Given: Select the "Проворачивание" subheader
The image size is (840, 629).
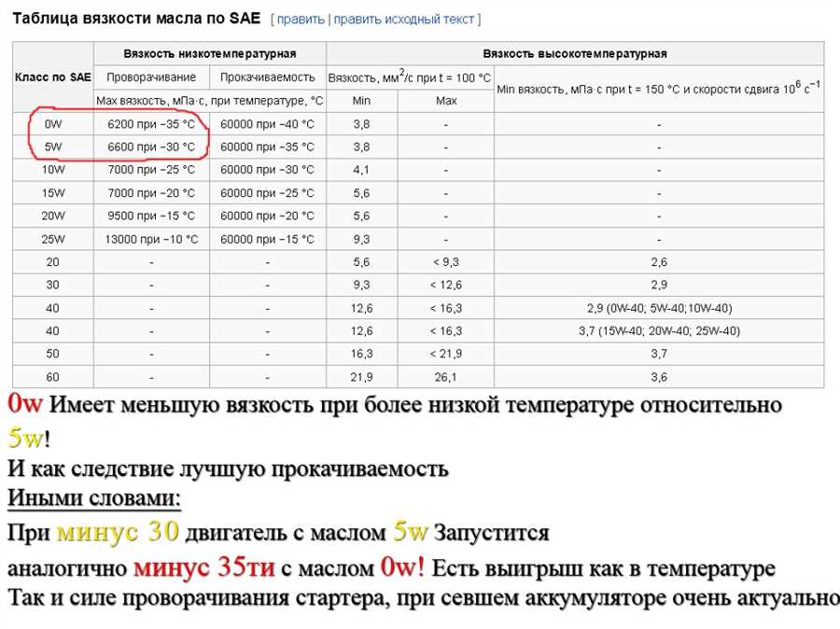Looking at the screenshot, I should (151, 77).
